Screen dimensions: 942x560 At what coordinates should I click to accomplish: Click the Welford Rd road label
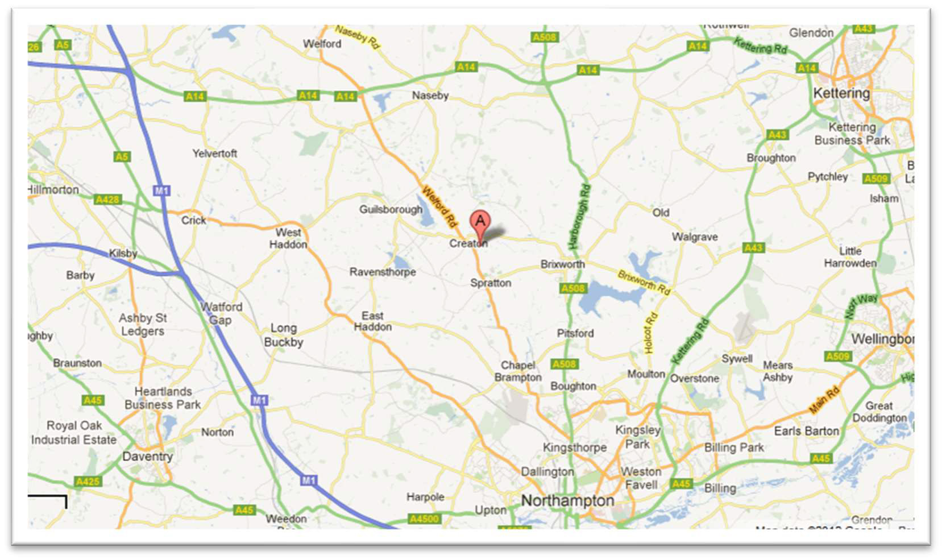click(x=439, y=206)
